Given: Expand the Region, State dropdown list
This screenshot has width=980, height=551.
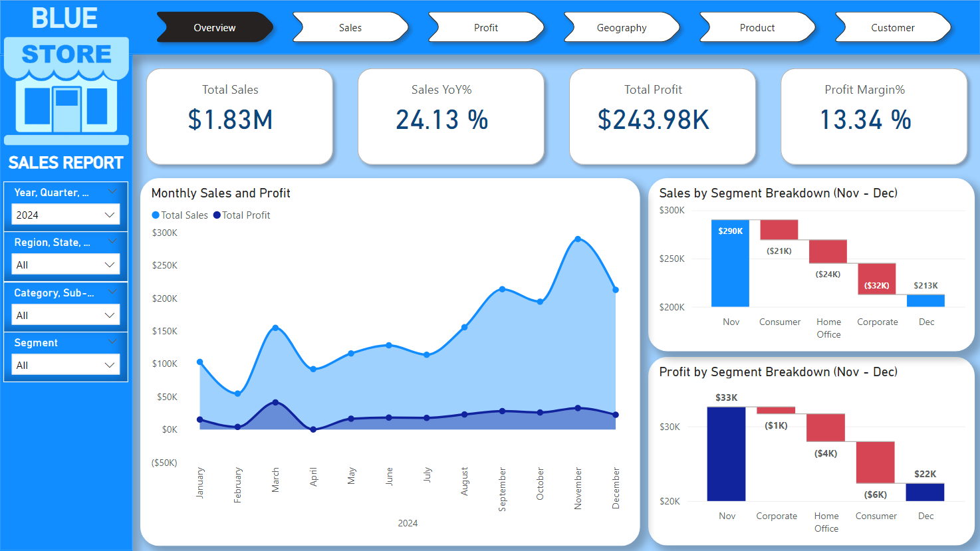Looking at the screenshot, I should pos(65,265).
